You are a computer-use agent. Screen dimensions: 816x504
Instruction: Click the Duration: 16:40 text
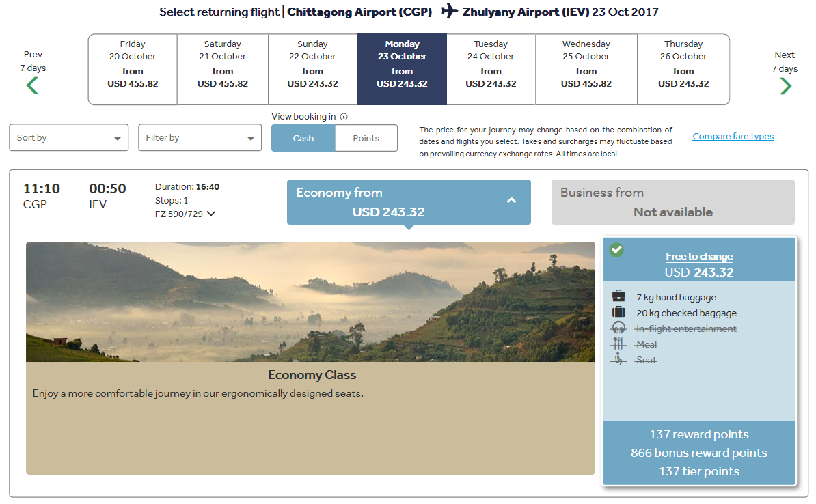(x=187, y=186)
